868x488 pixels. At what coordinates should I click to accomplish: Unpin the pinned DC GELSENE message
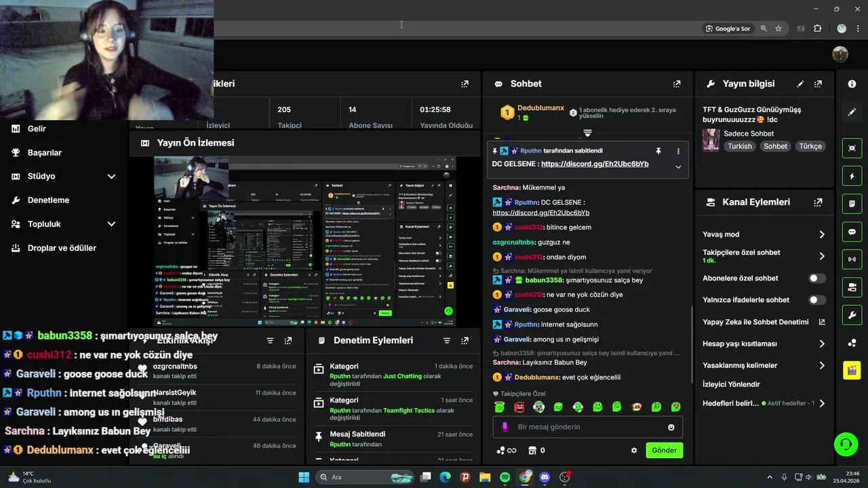[x=658, y=151]
